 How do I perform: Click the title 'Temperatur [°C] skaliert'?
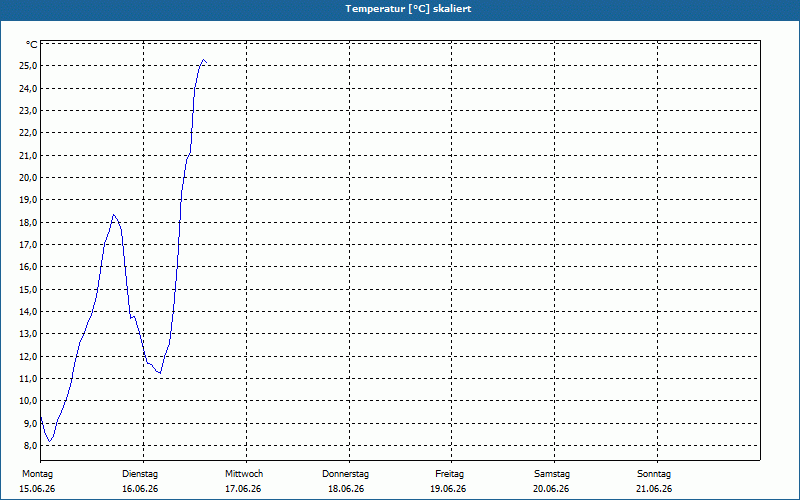[408, 9]
